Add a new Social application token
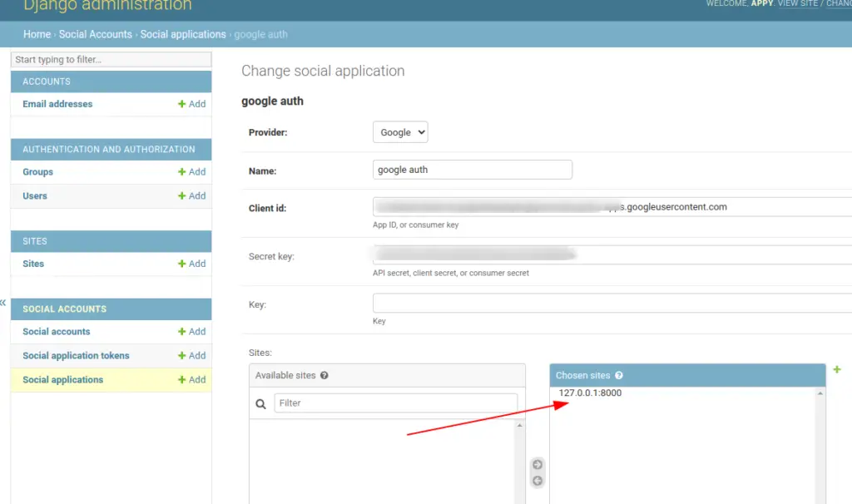 tap(191, 356)
